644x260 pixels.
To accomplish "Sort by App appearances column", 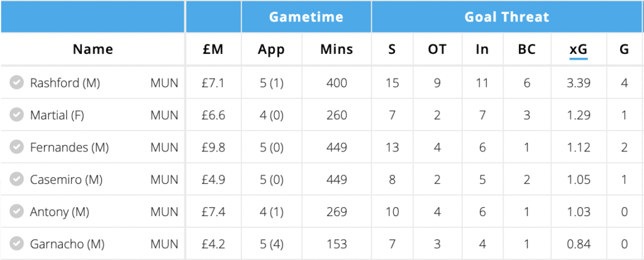I will [272, 49].
